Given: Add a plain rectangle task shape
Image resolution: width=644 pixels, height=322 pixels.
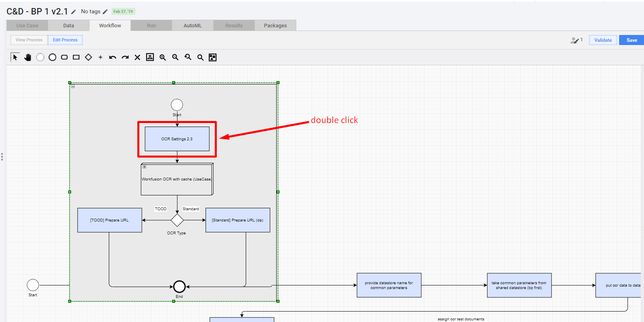Looking at the screenshot, I should click(76, 57).
